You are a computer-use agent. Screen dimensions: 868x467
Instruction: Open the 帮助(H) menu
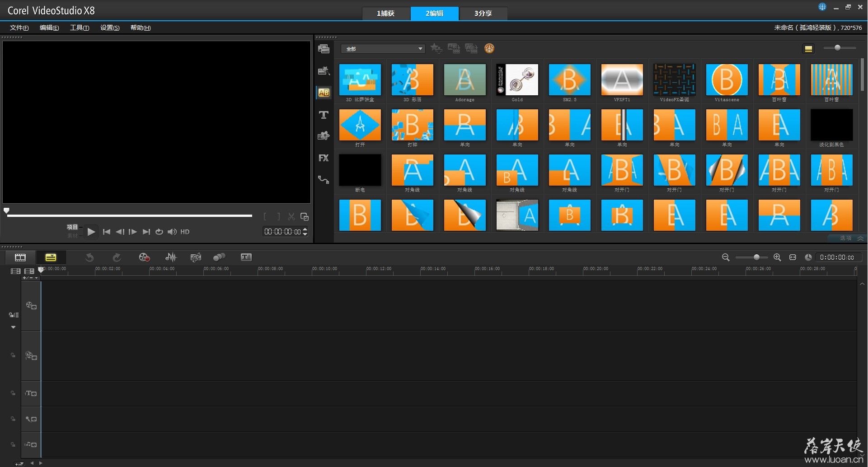point(141,28)
